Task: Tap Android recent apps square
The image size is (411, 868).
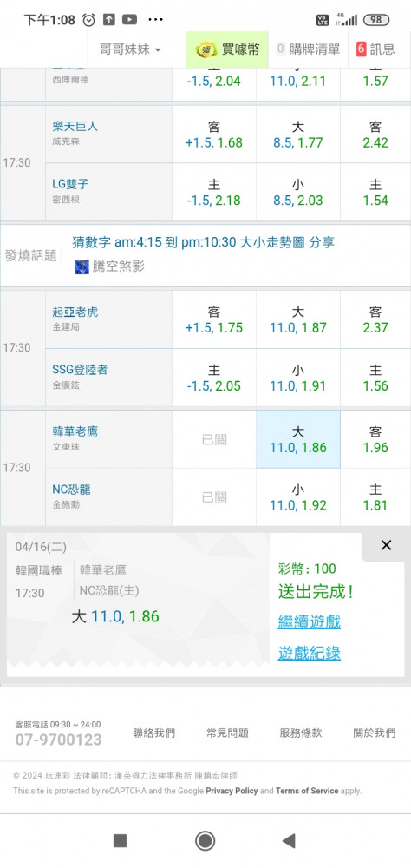Action: click(120, 841)
